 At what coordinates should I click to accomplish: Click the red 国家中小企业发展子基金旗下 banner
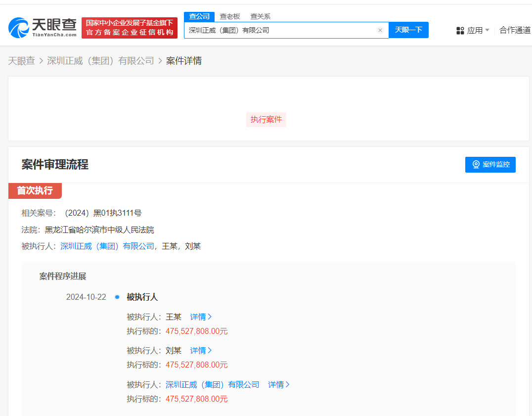tap(129, 28)
